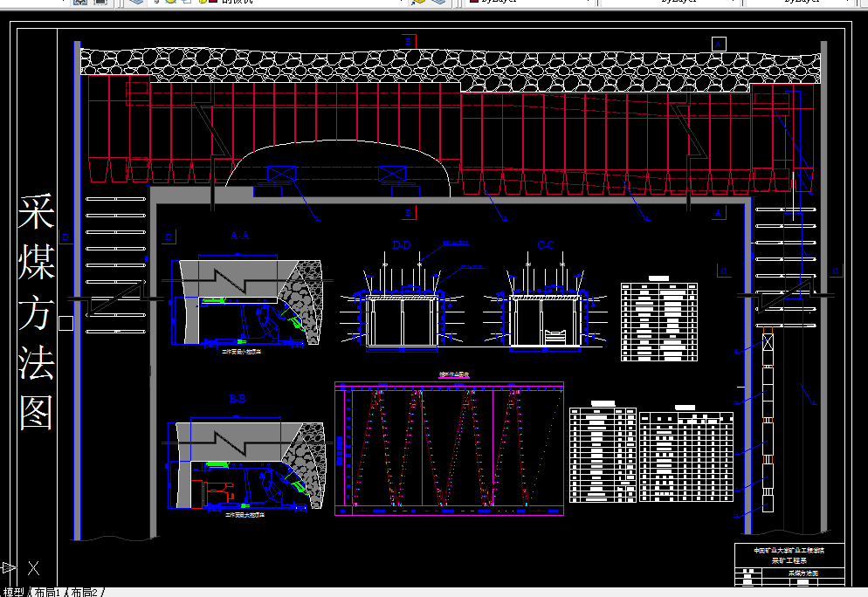Select the C-C section view label
The image size is (868, 597).
coord(546,245)
